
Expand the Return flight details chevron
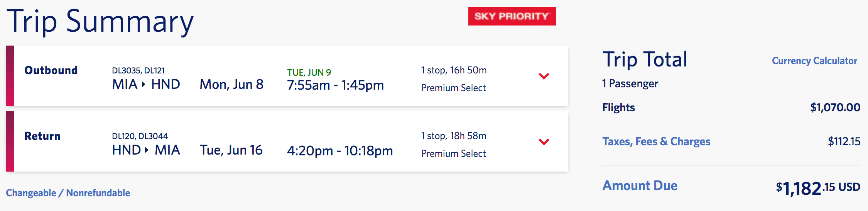click(x=544, y=142)
